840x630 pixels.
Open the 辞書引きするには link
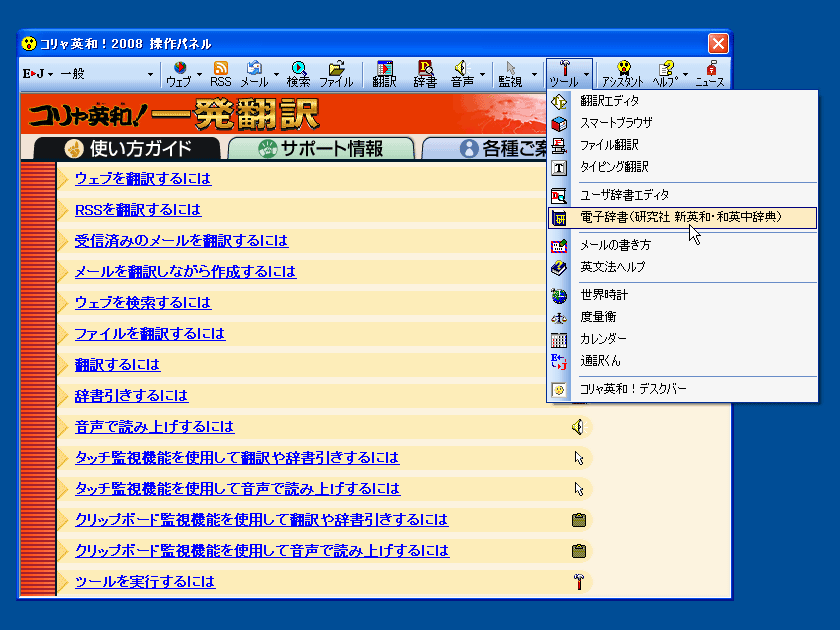(x=132, y=396)
